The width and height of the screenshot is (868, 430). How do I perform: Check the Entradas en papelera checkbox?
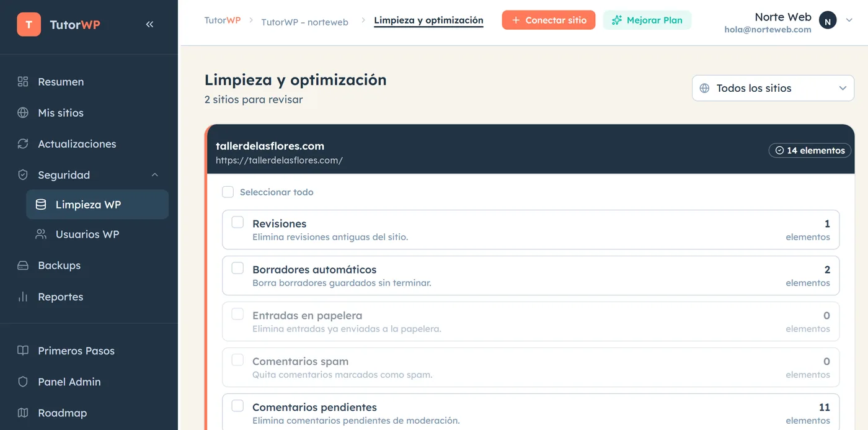pos(237,314)
